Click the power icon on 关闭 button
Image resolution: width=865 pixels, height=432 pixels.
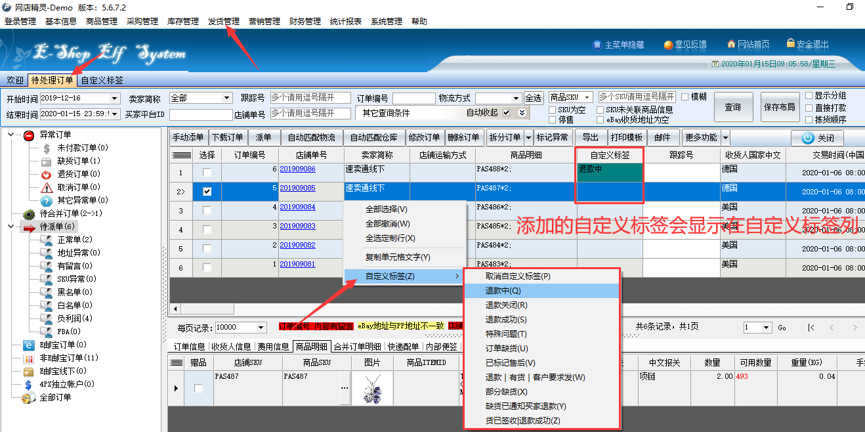tap(808, 137)
